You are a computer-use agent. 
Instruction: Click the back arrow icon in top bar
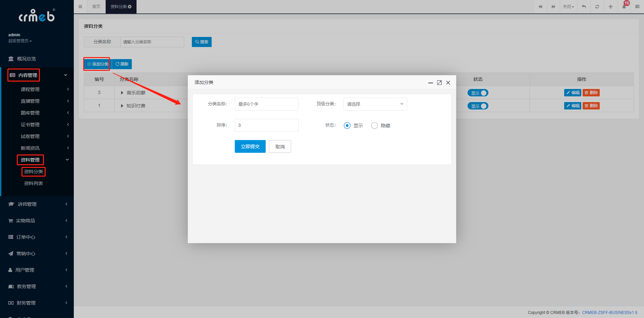pos(584,7)
